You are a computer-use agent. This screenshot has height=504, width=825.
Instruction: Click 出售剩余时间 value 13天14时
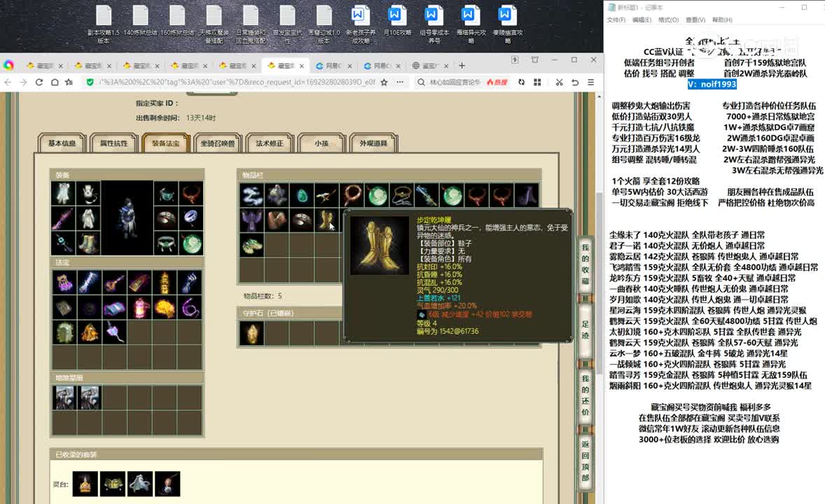click(200, 118)
